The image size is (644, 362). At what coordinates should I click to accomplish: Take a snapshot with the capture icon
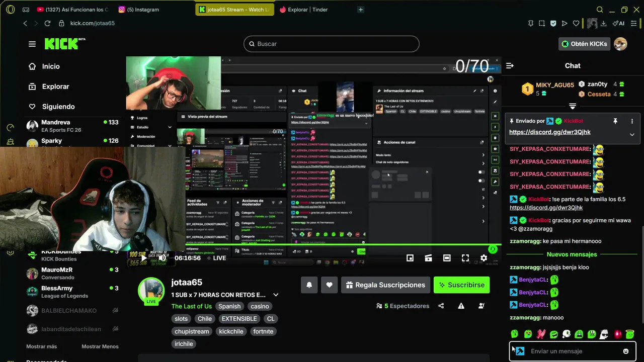pos(542,23)
